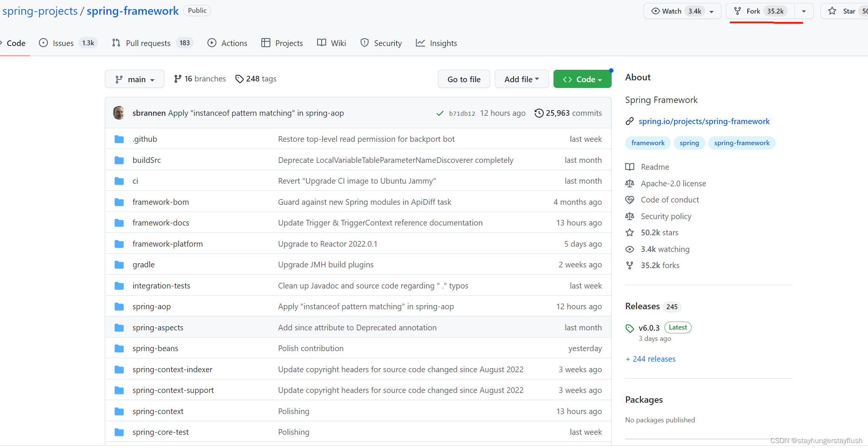Open the main branch selector dropdown
The width and height of the screenshot is (868, 448).
tap(135, 79)
